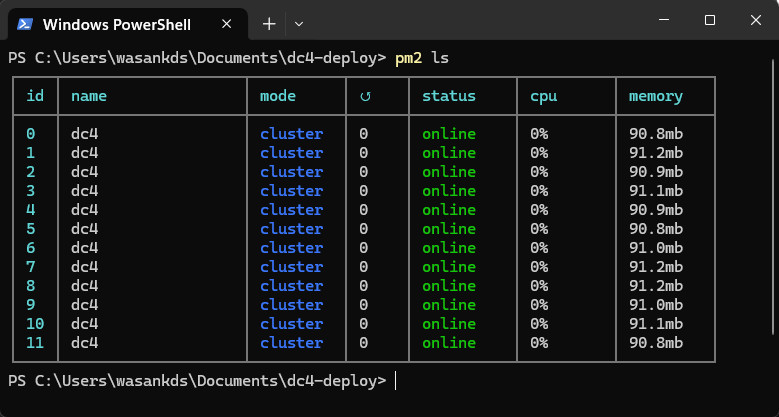Screen dimensions: 779x417
Task: Open a new tab with the plus button
Action: 268,22
